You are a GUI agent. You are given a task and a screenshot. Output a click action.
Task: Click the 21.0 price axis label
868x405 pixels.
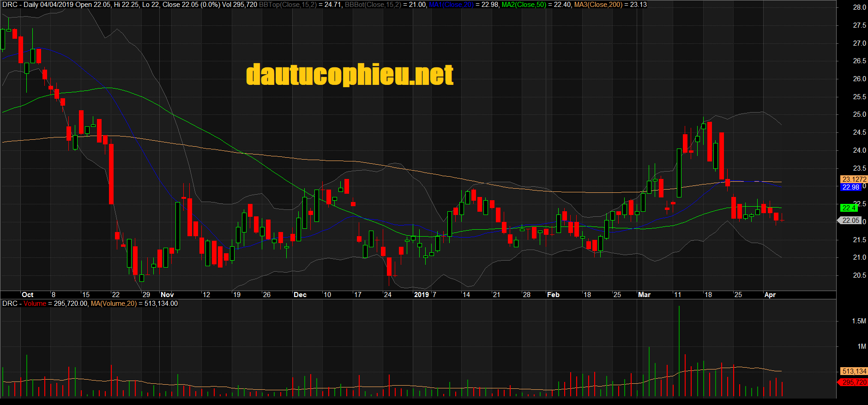tap(859, 257)
